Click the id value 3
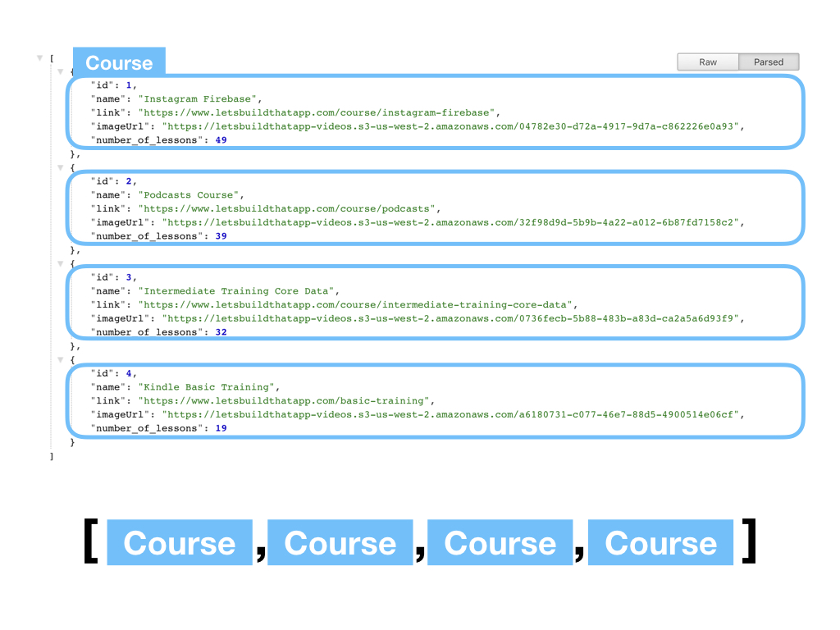Screen dimensions: 840x630 tap(129, 277)
